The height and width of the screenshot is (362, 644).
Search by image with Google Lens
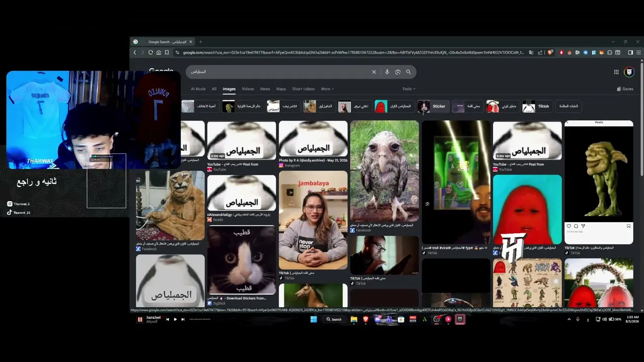coord(397,72)
